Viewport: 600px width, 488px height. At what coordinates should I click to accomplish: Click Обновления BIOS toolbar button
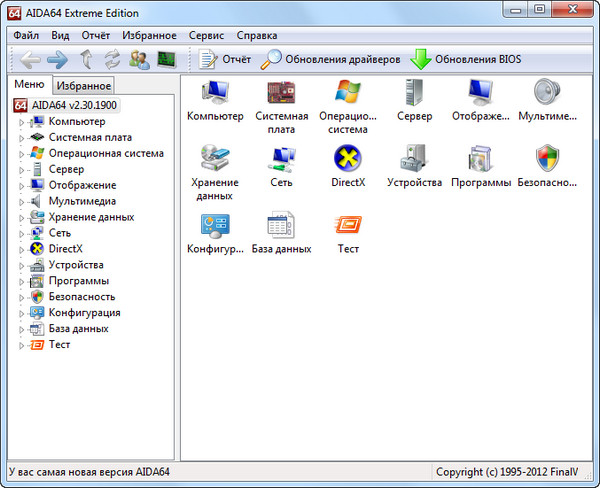click(x=466, y=59)
